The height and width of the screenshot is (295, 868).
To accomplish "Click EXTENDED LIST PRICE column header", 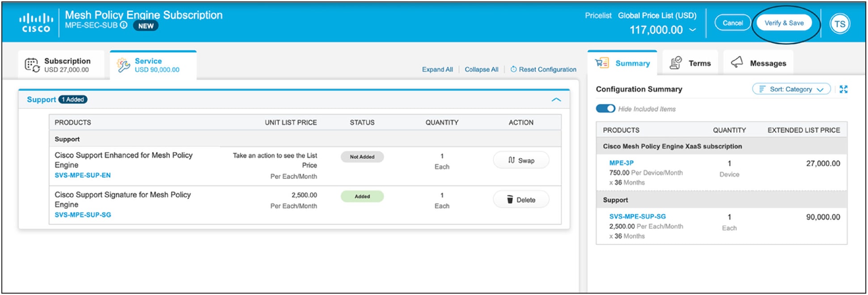I will pos(804,130).
